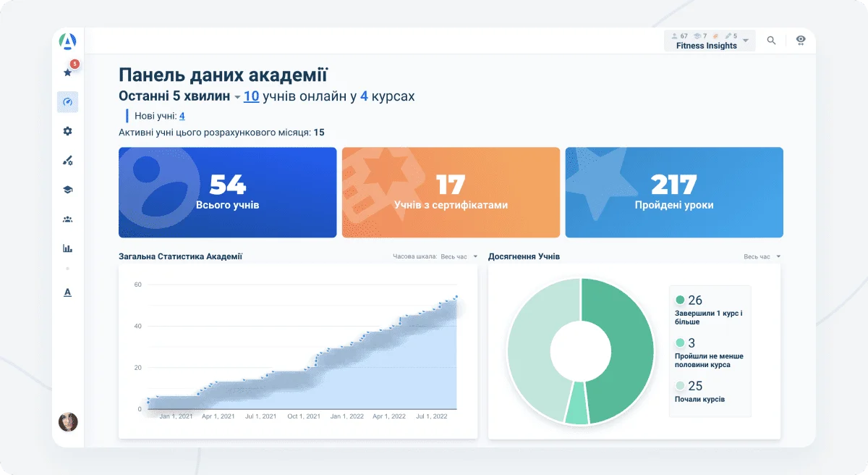Screen dimensions: 868x475
Task: Open the settings gear in sidebar
Action: 68,131
